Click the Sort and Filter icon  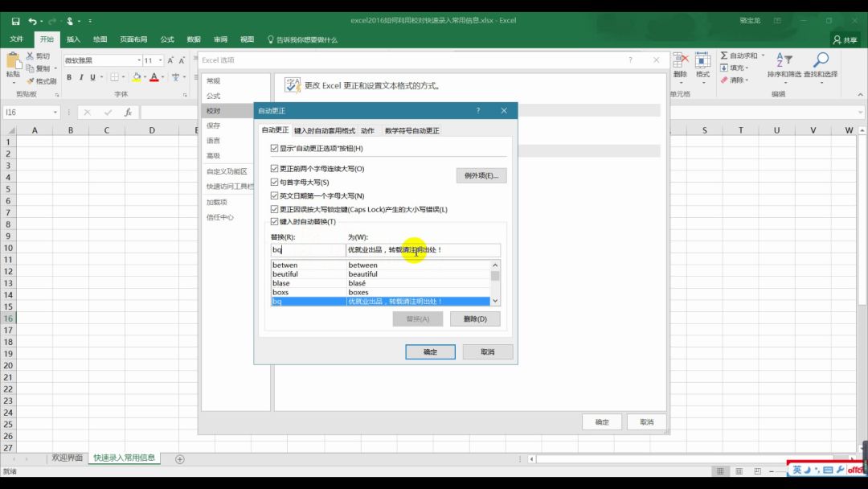pos(784,61)
